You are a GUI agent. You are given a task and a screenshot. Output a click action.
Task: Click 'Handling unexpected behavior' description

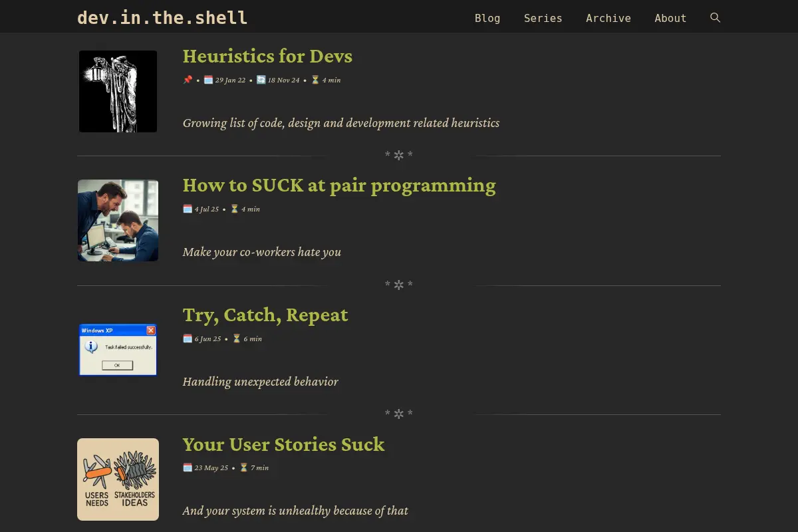[x=261, y=382]
